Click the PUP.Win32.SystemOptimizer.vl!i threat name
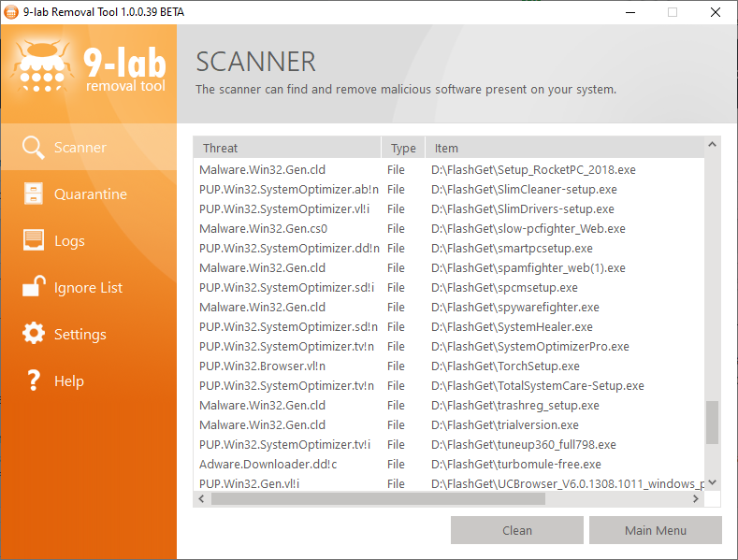 pos(284,208)
